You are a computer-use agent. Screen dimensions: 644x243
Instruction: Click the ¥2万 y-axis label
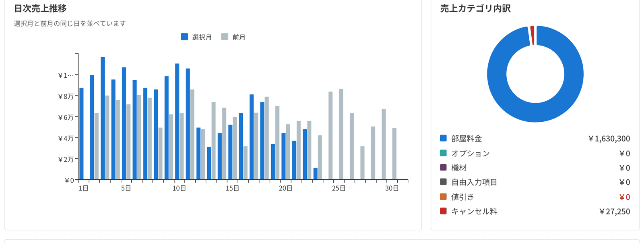[66, 159]
